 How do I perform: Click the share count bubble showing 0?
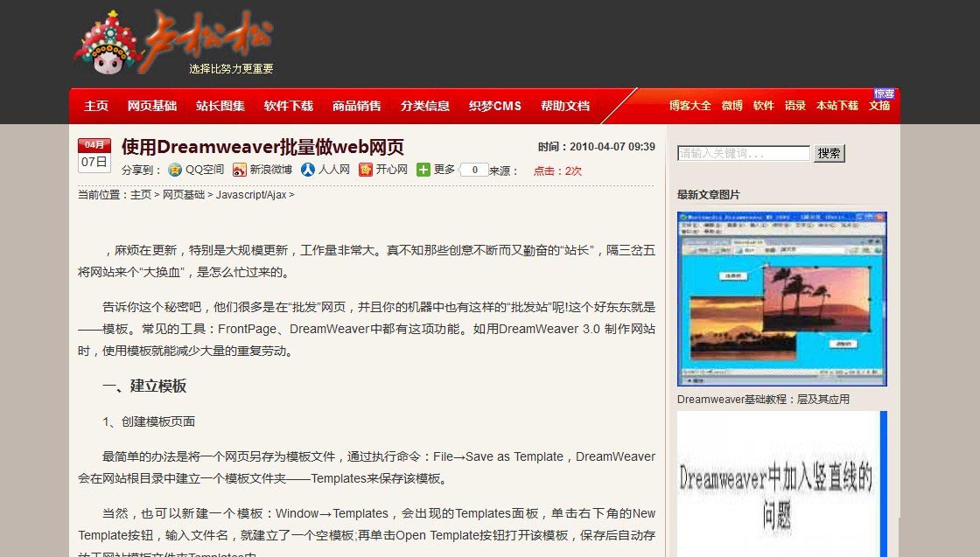click(x=473, y=170)
